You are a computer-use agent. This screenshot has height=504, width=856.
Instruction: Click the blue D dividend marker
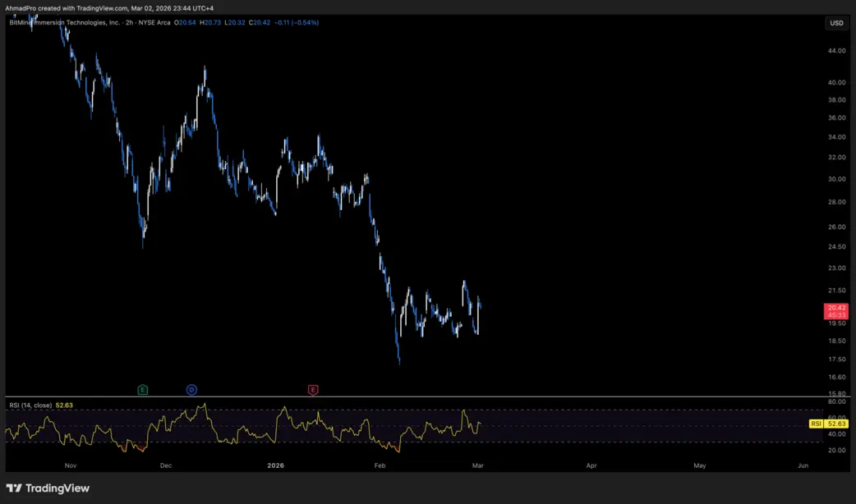coord(191,389)
